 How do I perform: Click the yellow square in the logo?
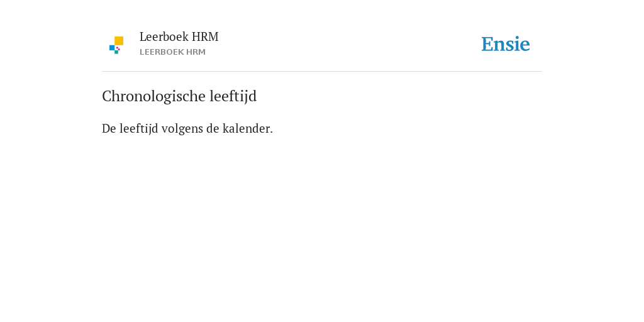[119, 41]
